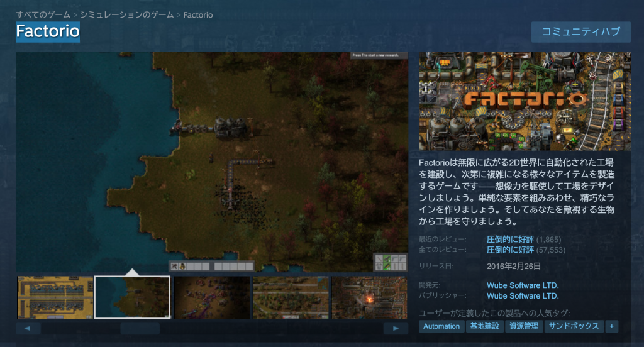Screen dimensions: 644x347
Task: Click the thumbnail strip scrollbar handle
Action: [140, 329]
